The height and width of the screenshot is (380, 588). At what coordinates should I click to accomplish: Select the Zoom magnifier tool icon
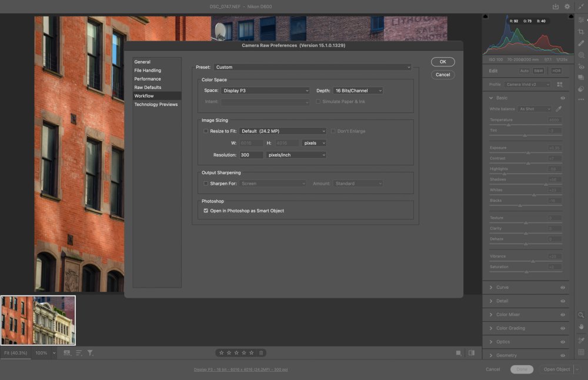click(581, 315)
